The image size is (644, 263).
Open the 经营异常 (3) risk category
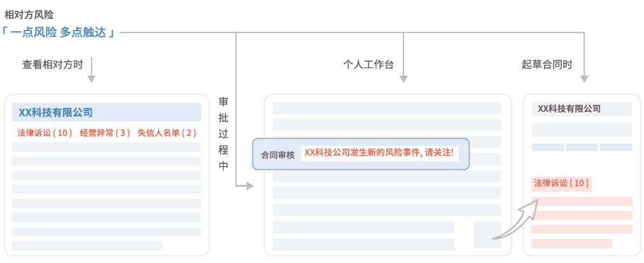(104, 133)
